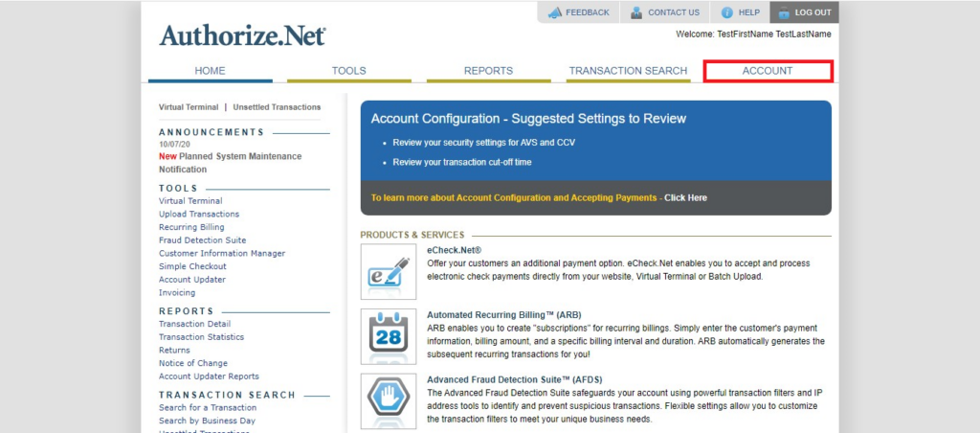Click the Contact Us person icon

pos(636,12)
